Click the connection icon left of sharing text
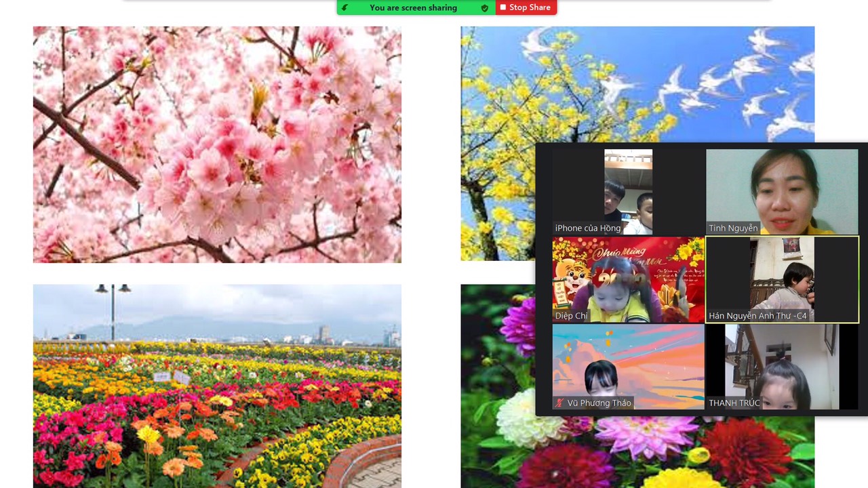The width and height of the screenshot is (868, 488). click(345, 8)
